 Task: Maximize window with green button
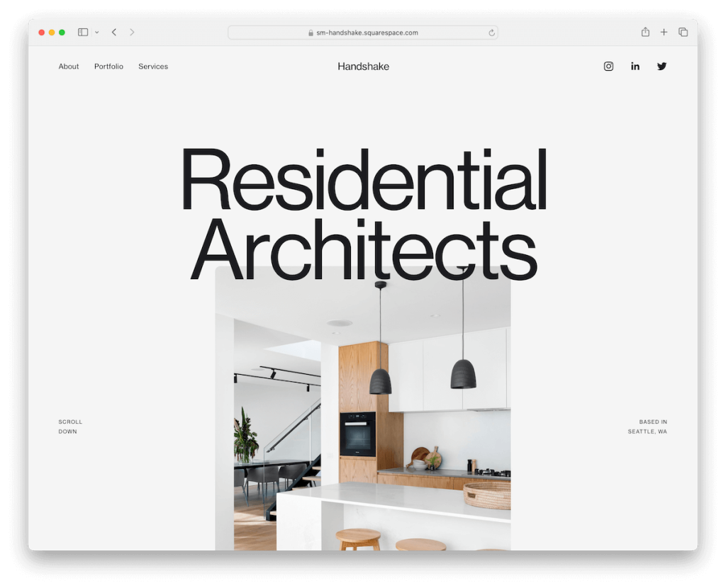pos(62,33)
